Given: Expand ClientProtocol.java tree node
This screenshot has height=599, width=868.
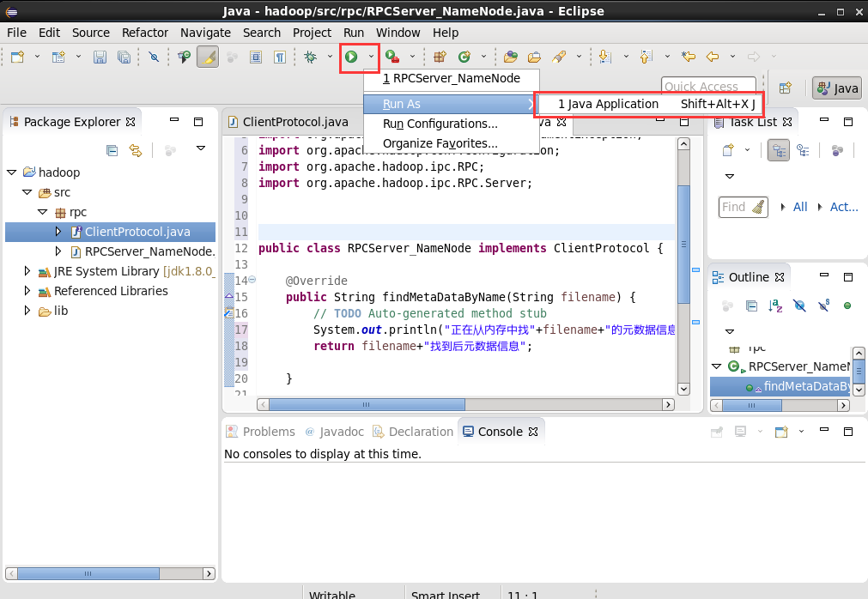Looking at the screenshot, I should pyautogui.click(x=58, y=232).
